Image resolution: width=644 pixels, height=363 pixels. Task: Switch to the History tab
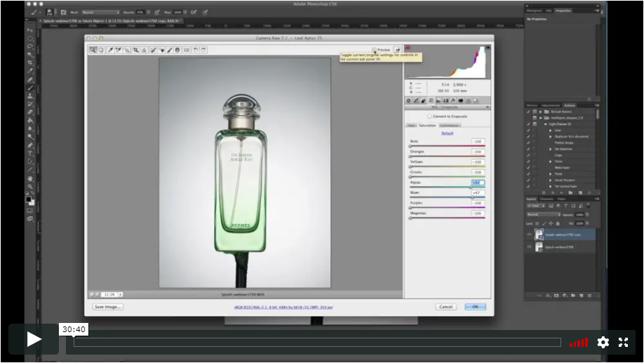(x=532, y=105)
